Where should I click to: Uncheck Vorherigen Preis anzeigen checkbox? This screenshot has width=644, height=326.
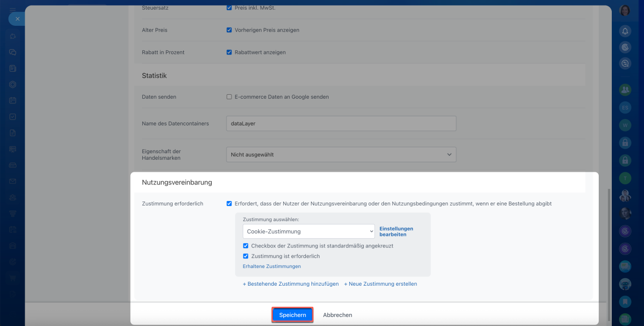229,30
